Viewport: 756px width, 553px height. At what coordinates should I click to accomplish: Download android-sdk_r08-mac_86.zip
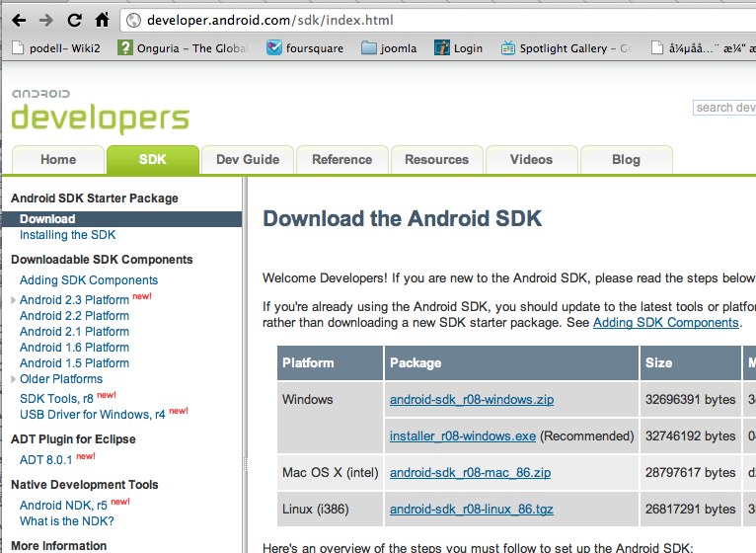[x=470, y=473]
